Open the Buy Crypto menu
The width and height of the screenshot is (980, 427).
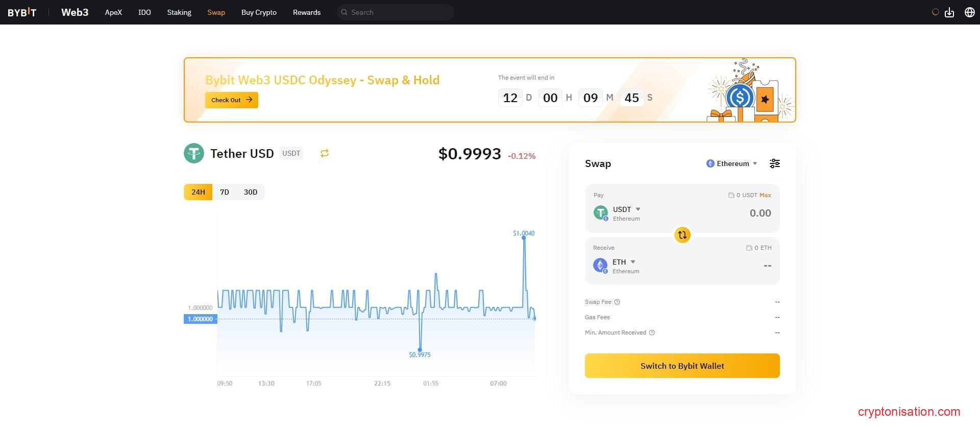coord(259,12)
